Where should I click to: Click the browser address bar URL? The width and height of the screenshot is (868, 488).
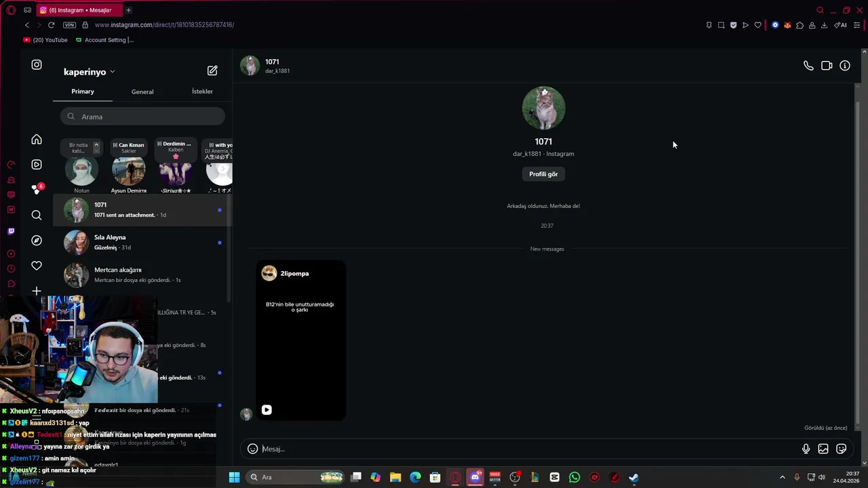point(165,25)
